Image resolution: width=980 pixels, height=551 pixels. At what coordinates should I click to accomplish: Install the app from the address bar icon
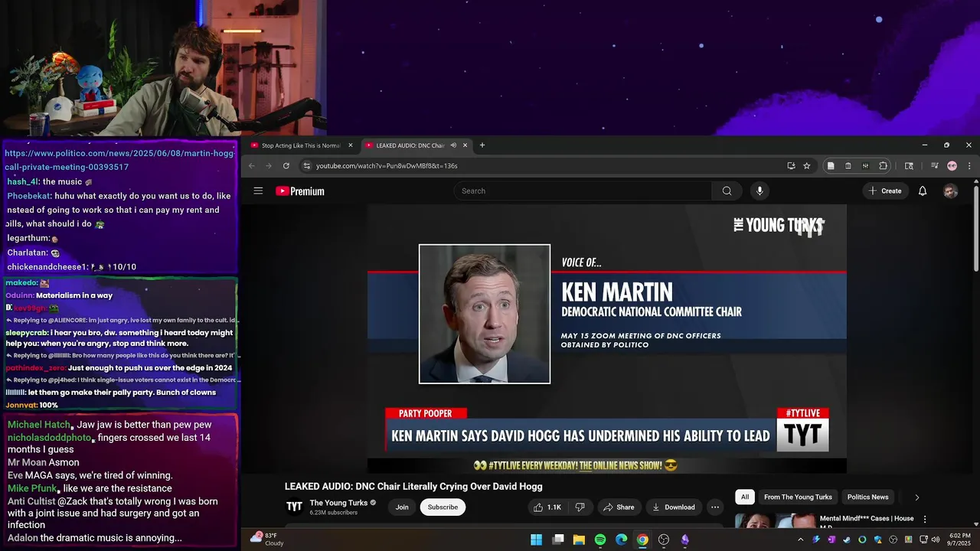coord(791,165)
